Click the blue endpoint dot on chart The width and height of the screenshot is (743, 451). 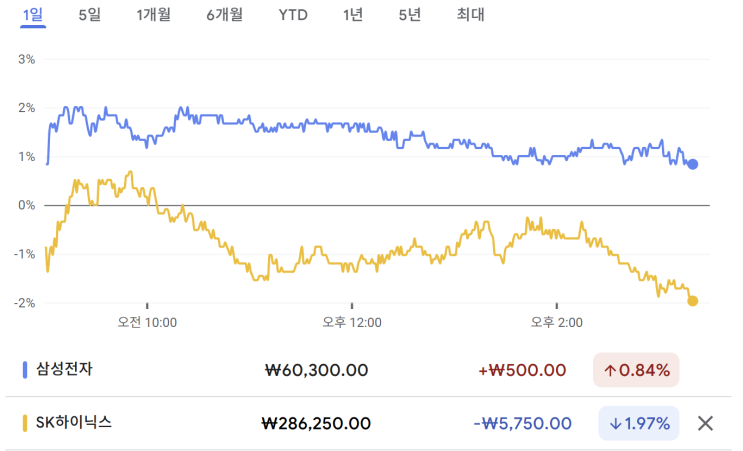pos(693,164)
